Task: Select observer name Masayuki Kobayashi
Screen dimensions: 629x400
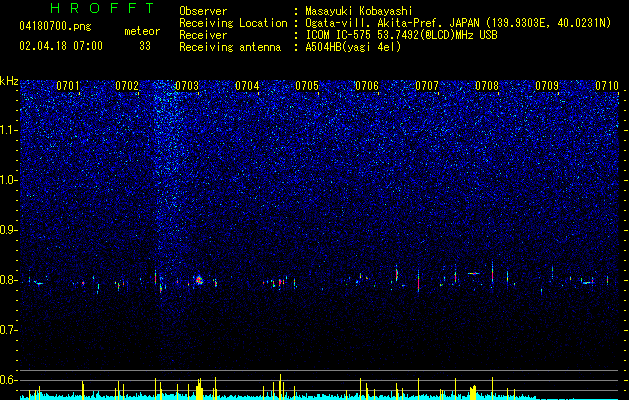Action: [x=358, y=11]
